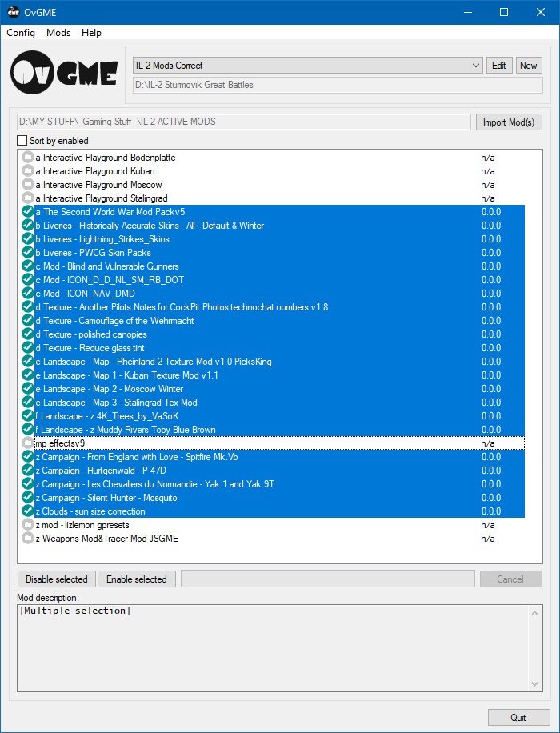
Task: Click green check icon of Camouflage of the Wehrmacht
Action: tap(27, 321)
